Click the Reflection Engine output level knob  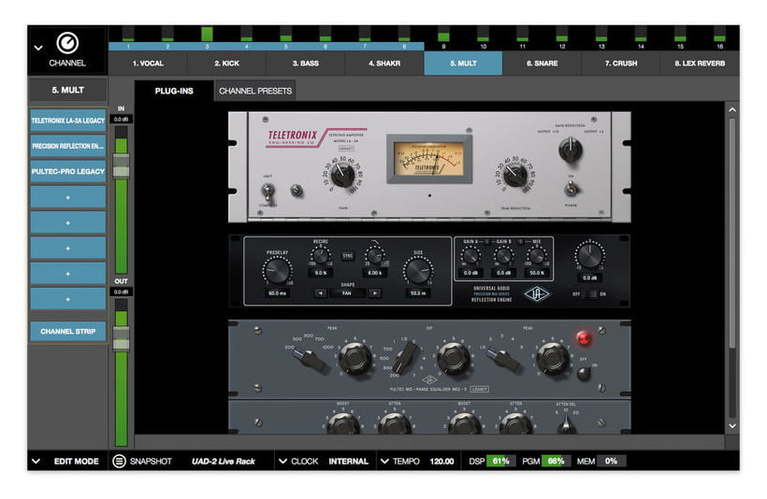point(589,254)
